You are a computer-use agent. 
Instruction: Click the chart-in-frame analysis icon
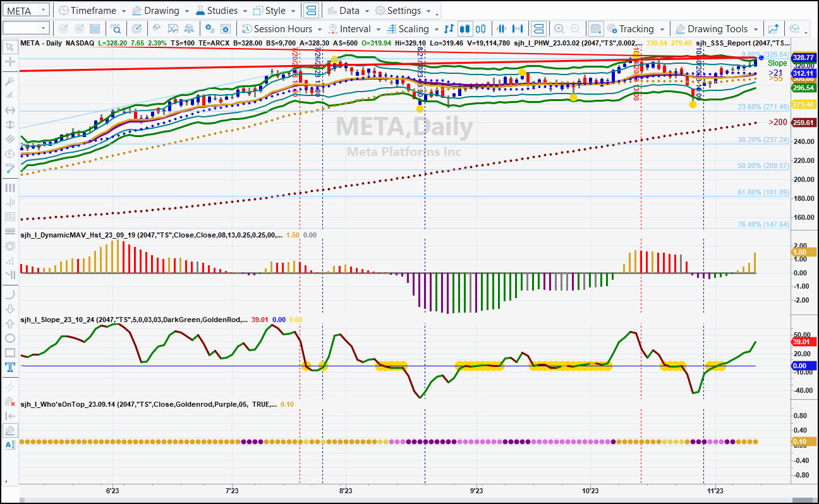(173, 28)
